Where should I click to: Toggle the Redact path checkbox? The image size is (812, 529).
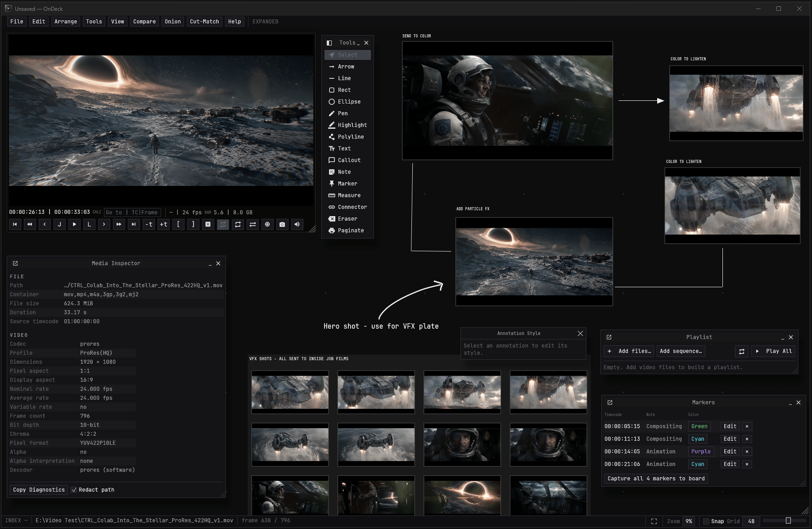pos(74,490)
